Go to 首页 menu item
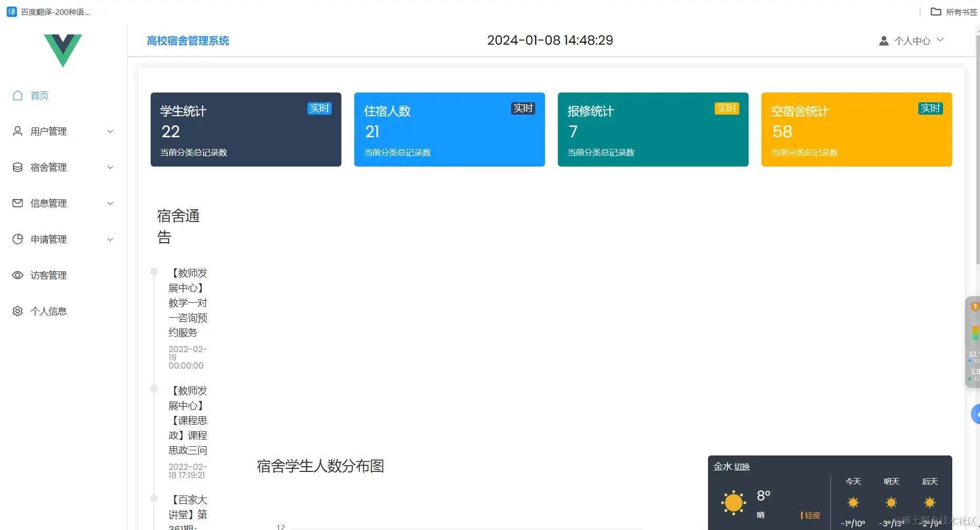 (x=64, y=95)
